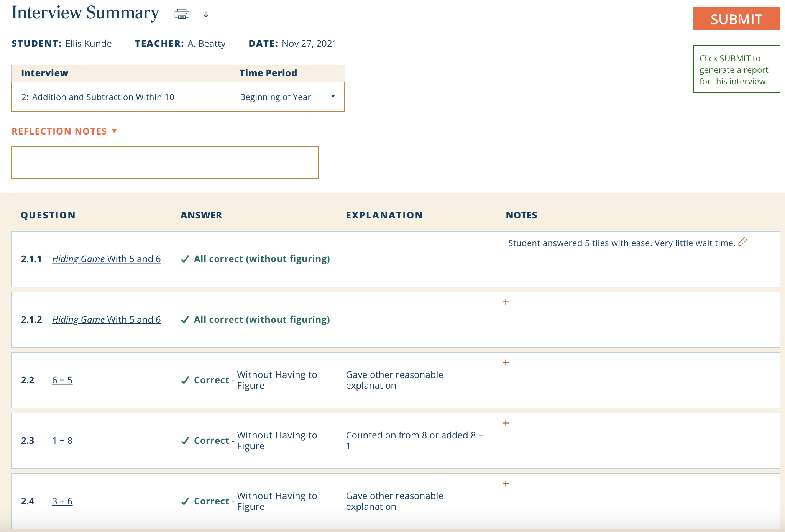Image resolution: width=785 pixels, height=532 pixels.
Task: Download the interview summary
Action: pos(206,14)
